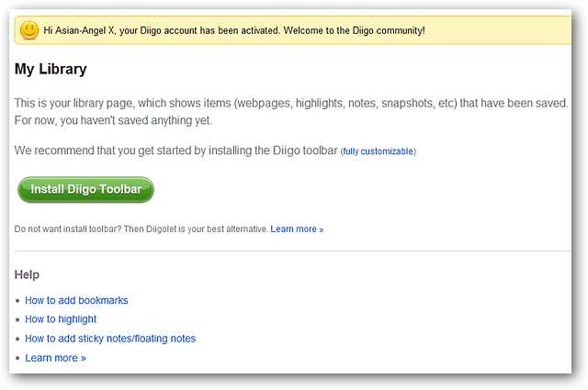Open Learn more link about Diigolet

pyautogui.click(x=297, y=228)
